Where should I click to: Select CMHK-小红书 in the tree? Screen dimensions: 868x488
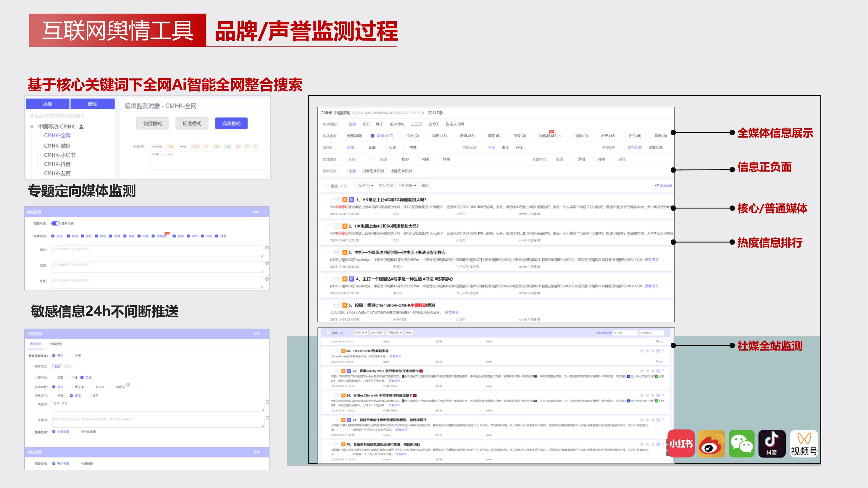[60, 155]
